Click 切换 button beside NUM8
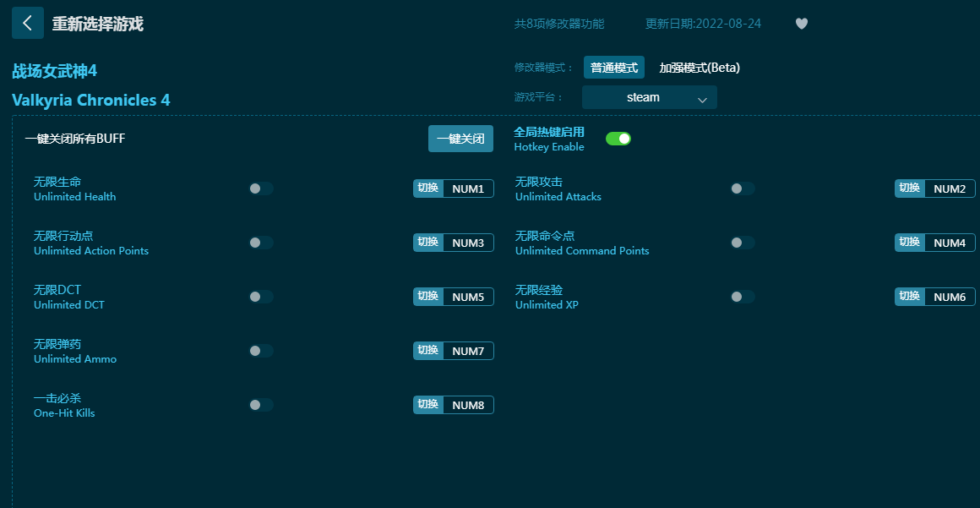 point(428,405)
